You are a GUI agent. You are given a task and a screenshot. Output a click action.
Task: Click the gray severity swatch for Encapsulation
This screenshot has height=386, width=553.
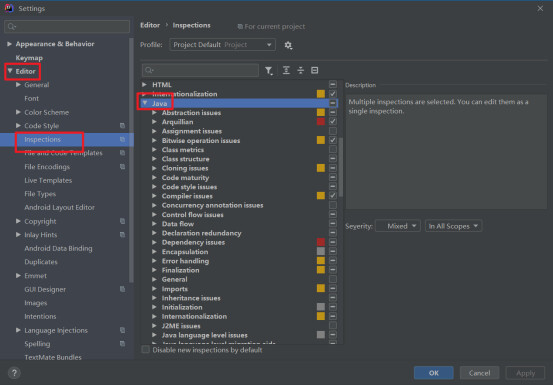(321, 251)
